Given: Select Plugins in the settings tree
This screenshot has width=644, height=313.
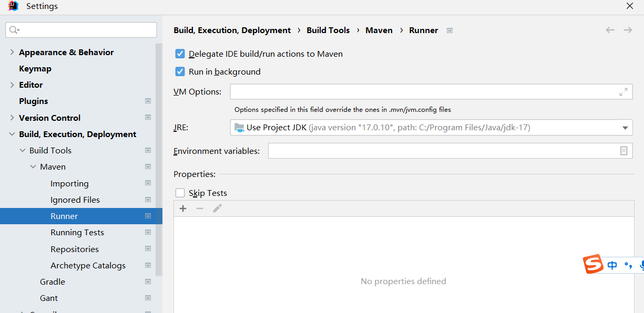Looking at the screenshot, I should [x=34, y=101].
